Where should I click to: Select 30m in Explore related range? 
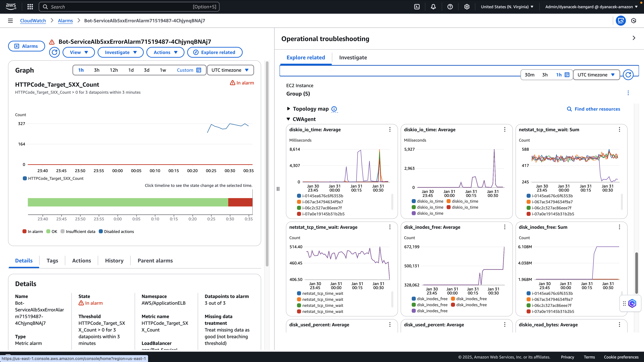click(x=529, y=75)
